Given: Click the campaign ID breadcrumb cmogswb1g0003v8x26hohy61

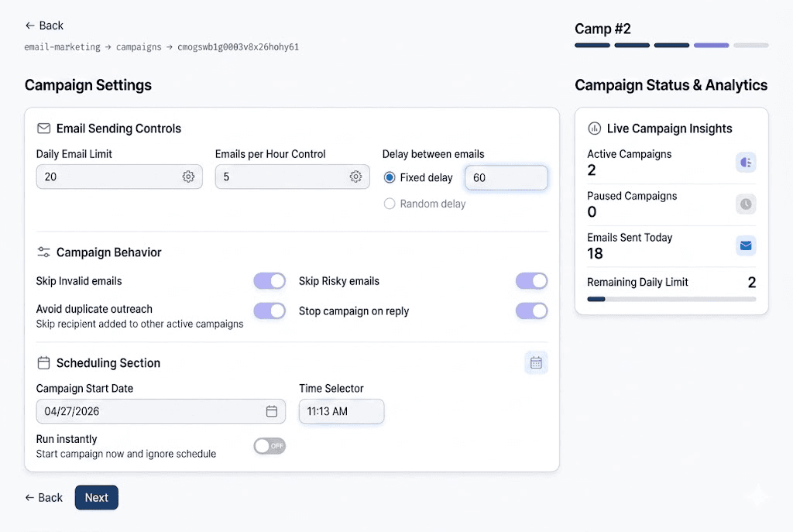Looking at the screenshot, I should [238, 47].
